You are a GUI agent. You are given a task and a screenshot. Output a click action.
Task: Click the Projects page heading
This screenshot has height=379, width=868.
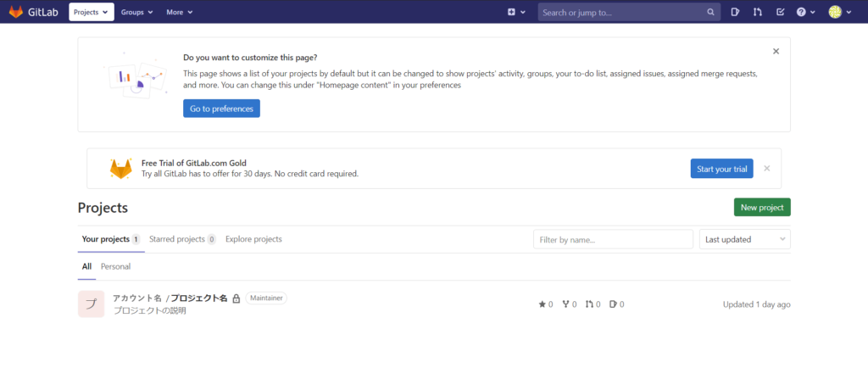pos(103,208)
